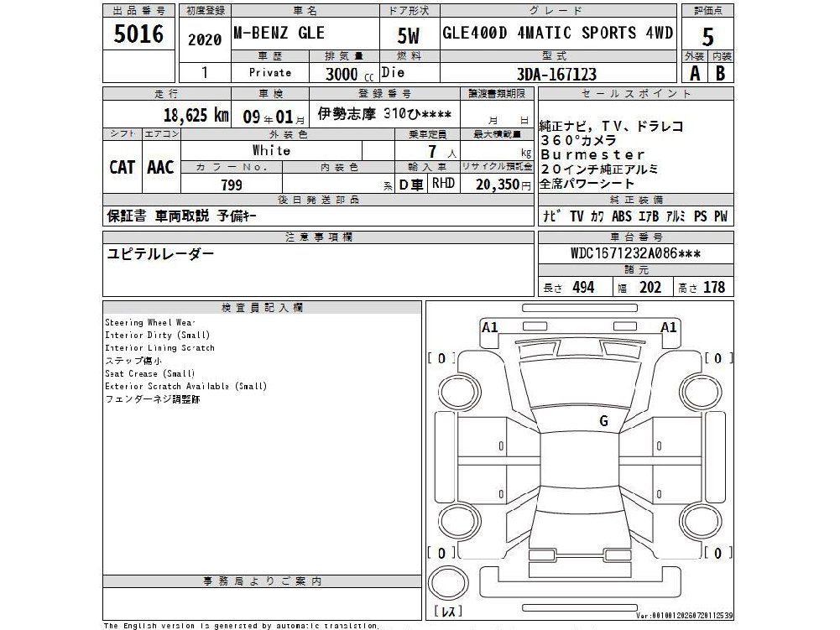Click the セールスポイント header

point(636,94)
